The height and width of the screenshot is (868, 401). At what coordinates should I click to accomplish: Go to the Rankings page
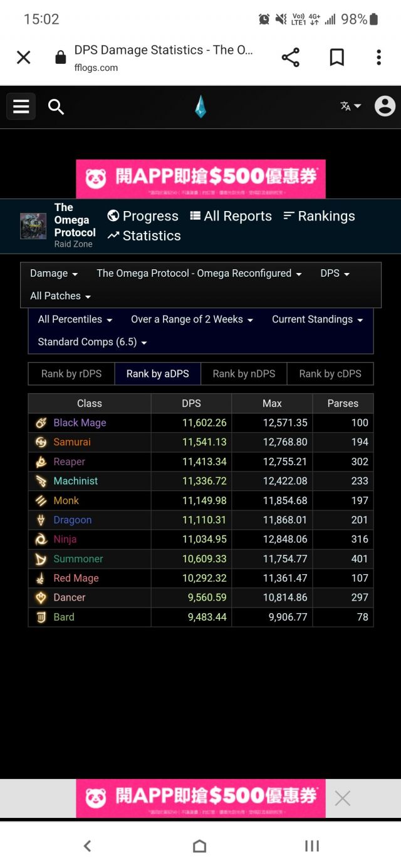[319, 216]
